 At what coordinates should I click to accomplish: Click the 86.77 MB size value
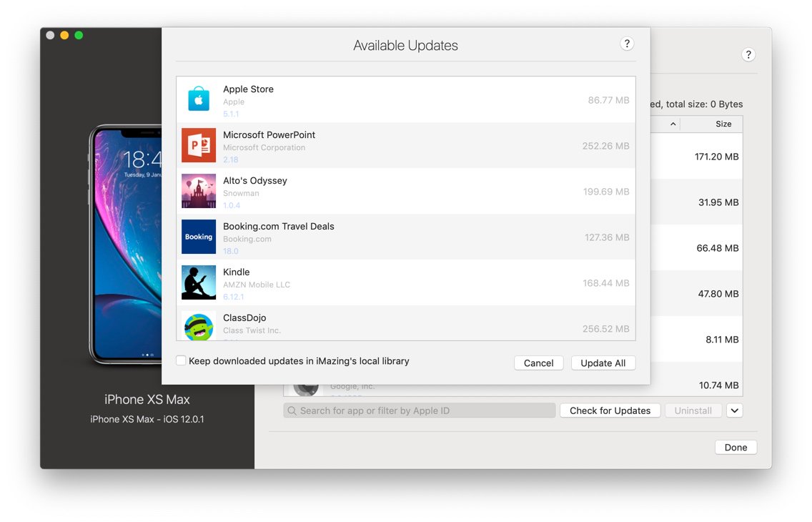(608, 100)
